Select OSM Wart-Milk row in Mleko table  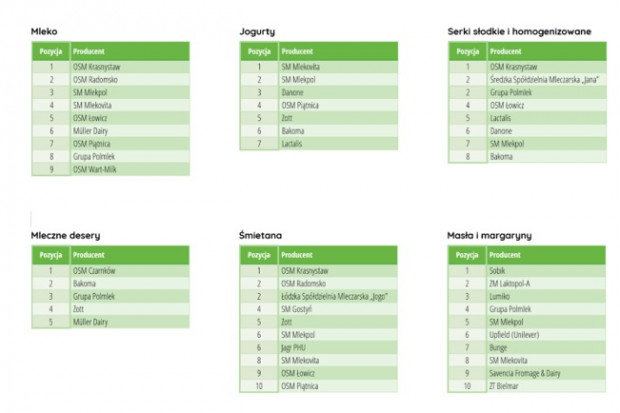coord(111,169)
